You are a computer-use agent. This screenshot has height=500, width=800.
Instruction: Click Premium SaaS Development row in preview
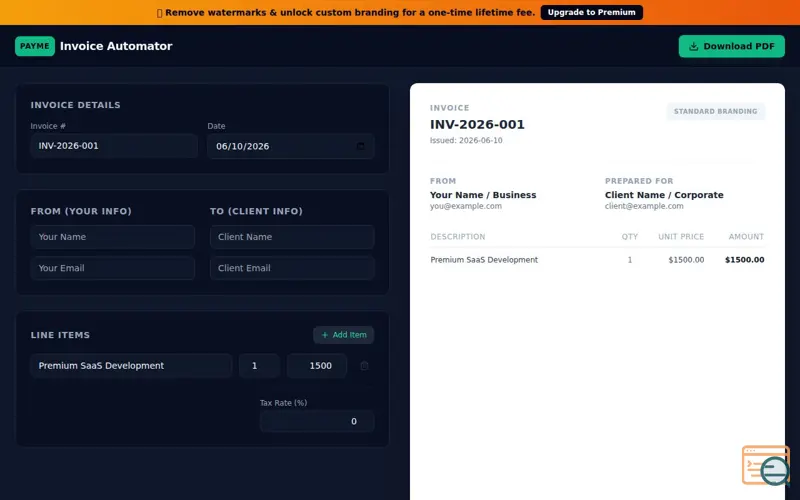[597, 260]
